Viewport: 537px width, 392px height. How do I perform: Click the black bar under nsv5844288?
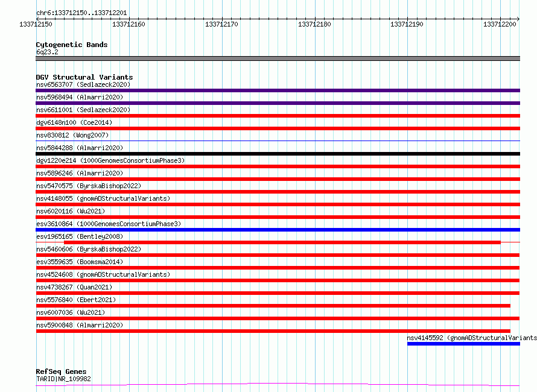point(278,154)
